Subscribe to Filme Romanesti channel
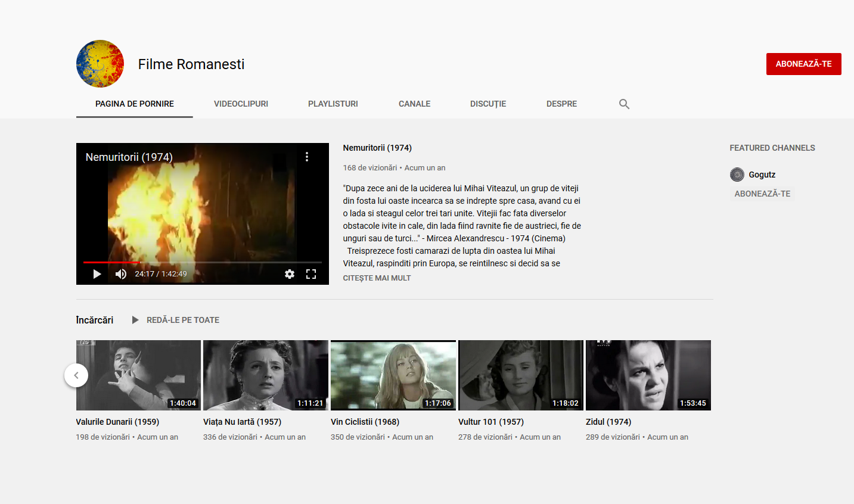This screenshot has height=504, width=854. 803,64
